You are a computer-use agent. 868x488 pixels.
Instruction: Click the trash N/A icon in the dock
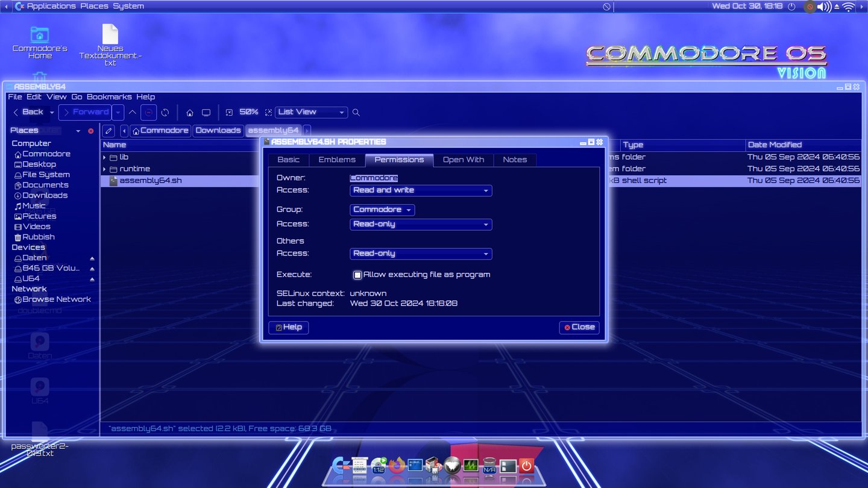489,465
